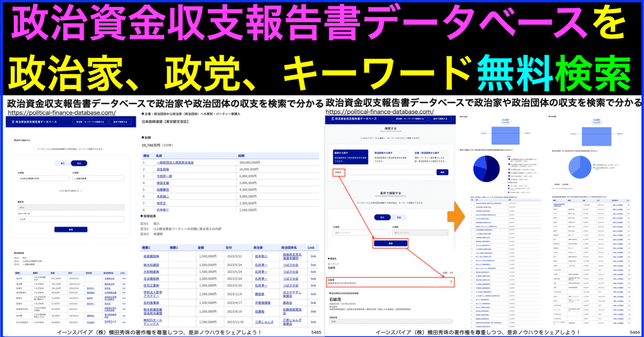
Task: Select 議員から探す category card
Action: [351, 157]
